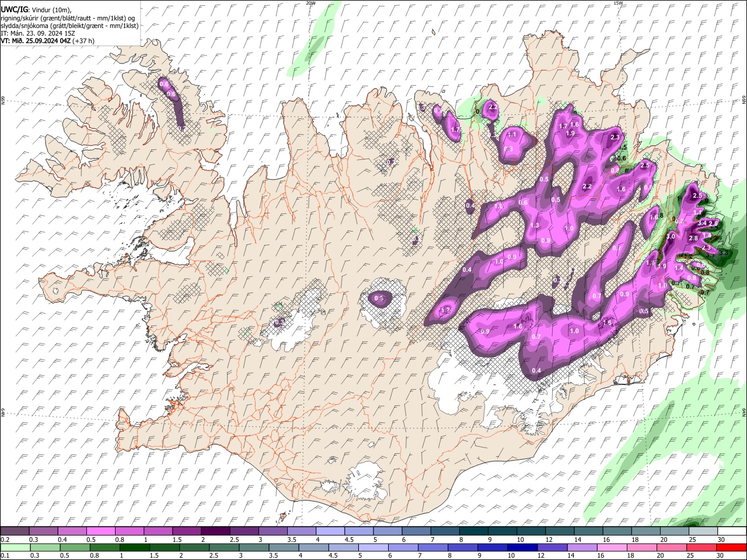The height and width of the screenshot is (560, 747).
Task: Click the '3.0' precipitation value on the map
Action: 671,236
